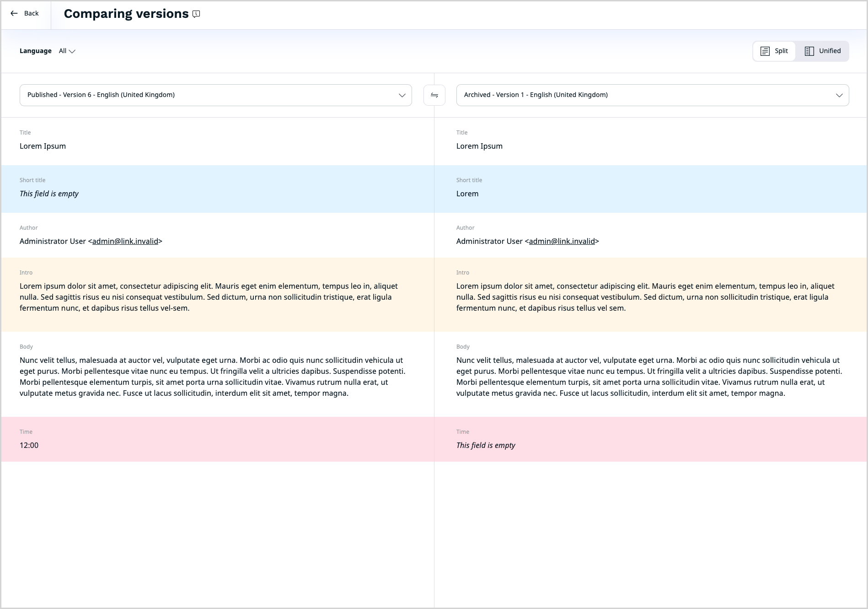Toggle comparison mode to Split
The width and height of the screenshot is (868, 609).
(774, 51)
